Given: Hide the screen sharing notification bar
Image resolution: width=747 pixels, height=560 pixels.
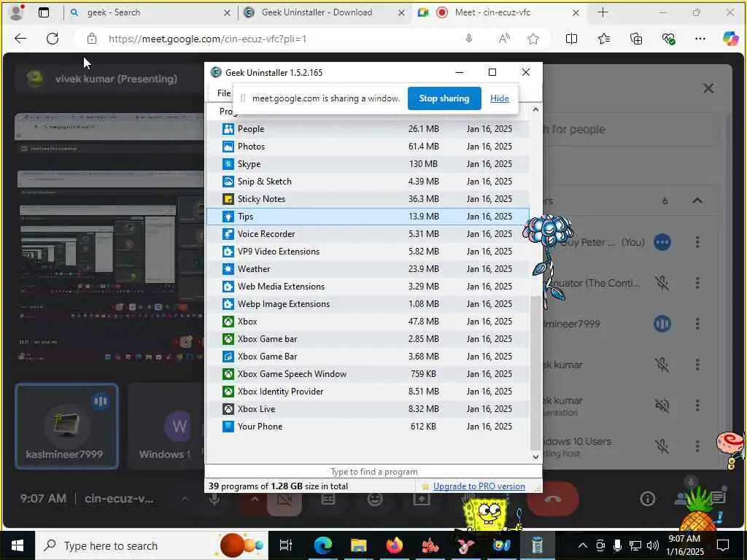Looking at the screenshot, I should pos(499,98).
